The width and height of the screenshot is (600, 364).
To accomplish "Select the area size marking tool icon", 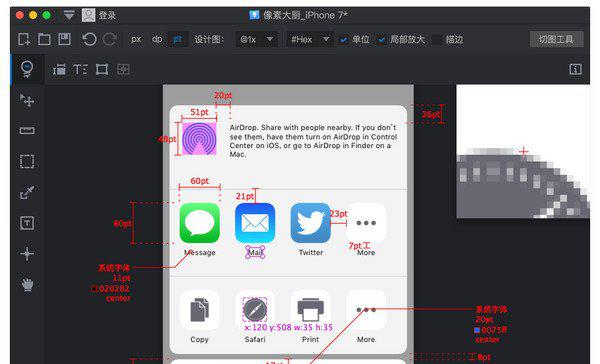I will [102, 69].
